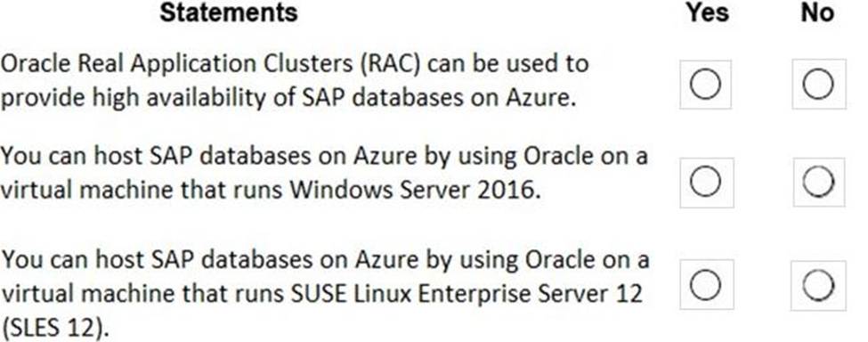Choose Yes for Windows Server 2016 statement

706,182
